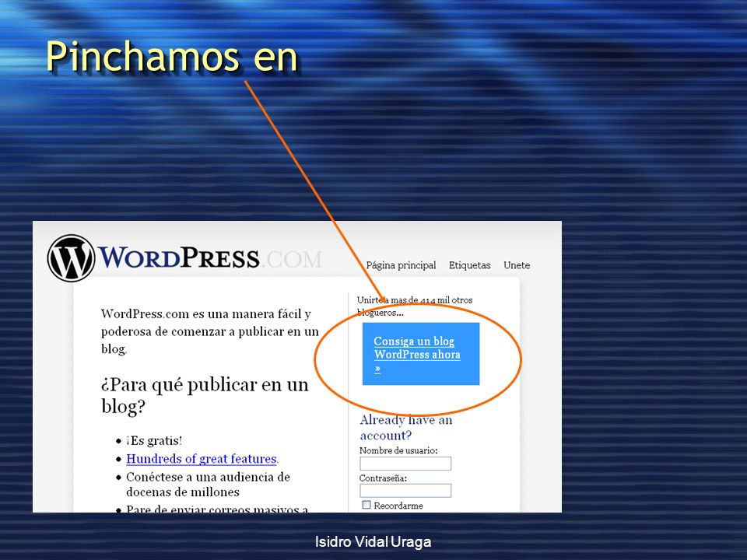Click the "WordPress.com es una manera fácil" paragraph

coord(209,331)
